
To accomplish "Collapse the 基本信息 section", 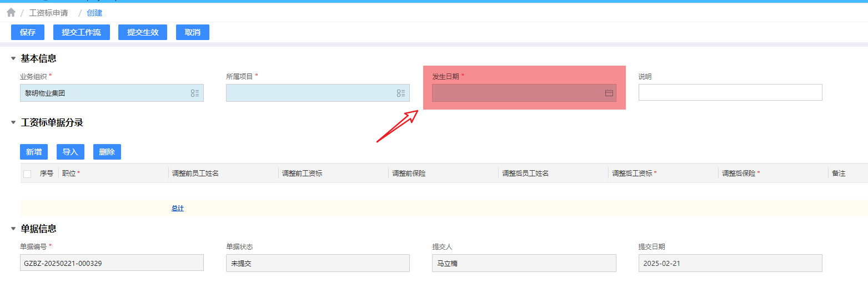I will [13, 58].
